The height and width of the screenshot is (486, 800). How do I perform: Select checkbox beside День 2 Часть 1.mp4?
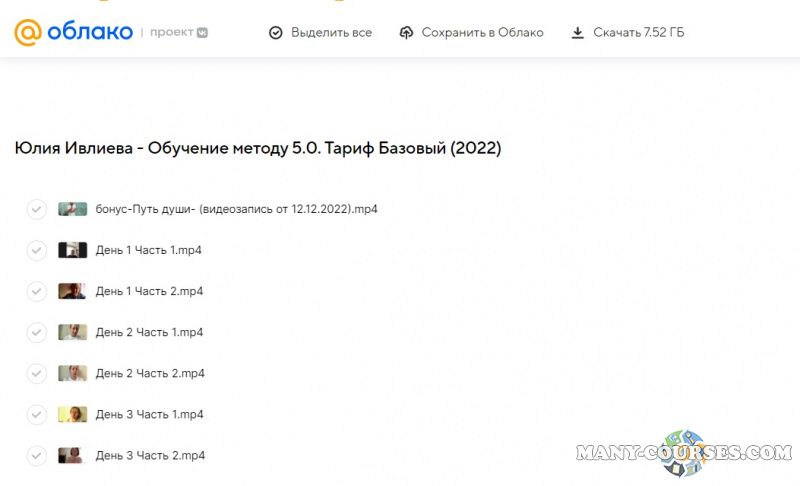[37, 332]
